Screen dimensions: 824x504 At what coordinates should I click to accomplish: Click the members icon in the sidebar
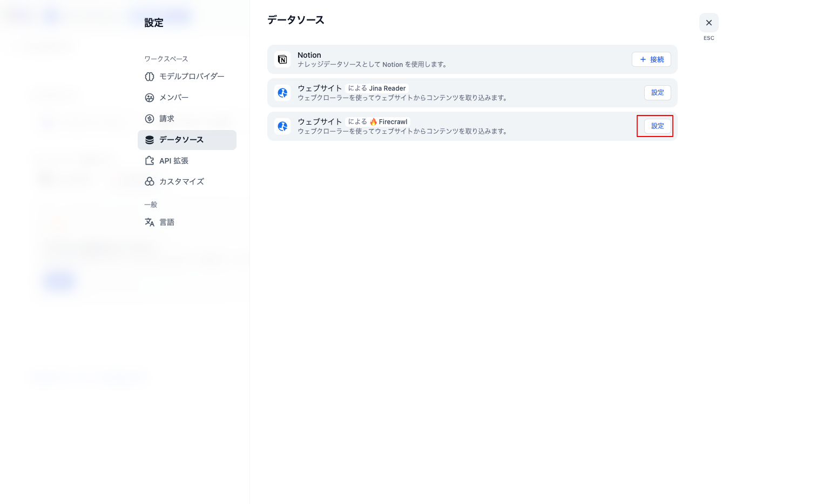tap(150, 98)
